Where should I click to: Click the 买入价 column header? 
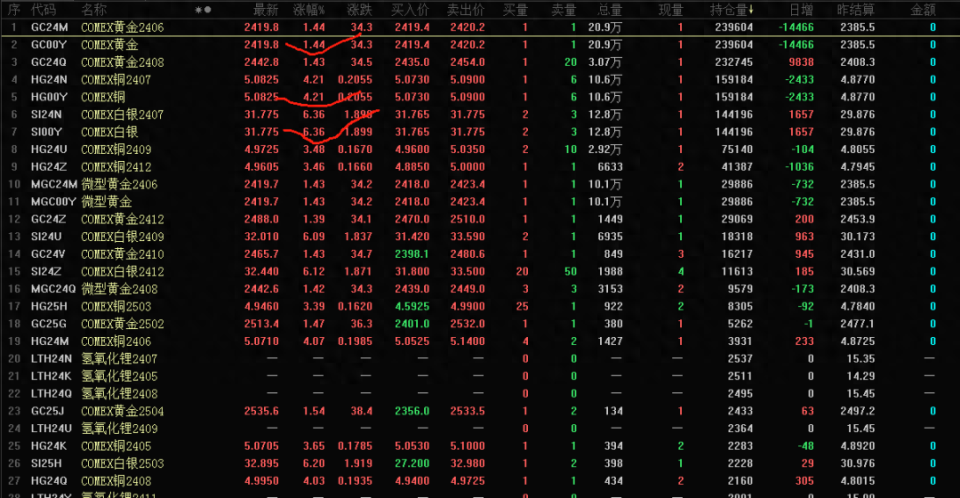[410, 10]
